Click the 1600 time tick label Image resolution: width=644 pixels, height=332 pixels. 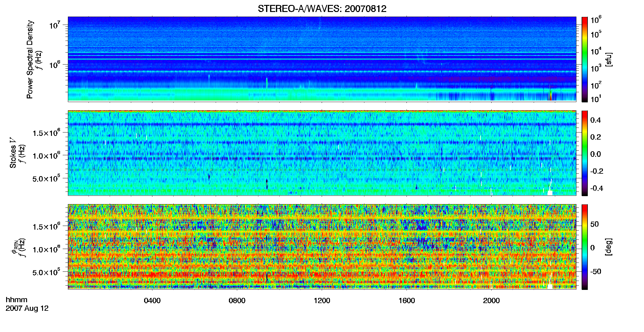(x=406, y=300)
